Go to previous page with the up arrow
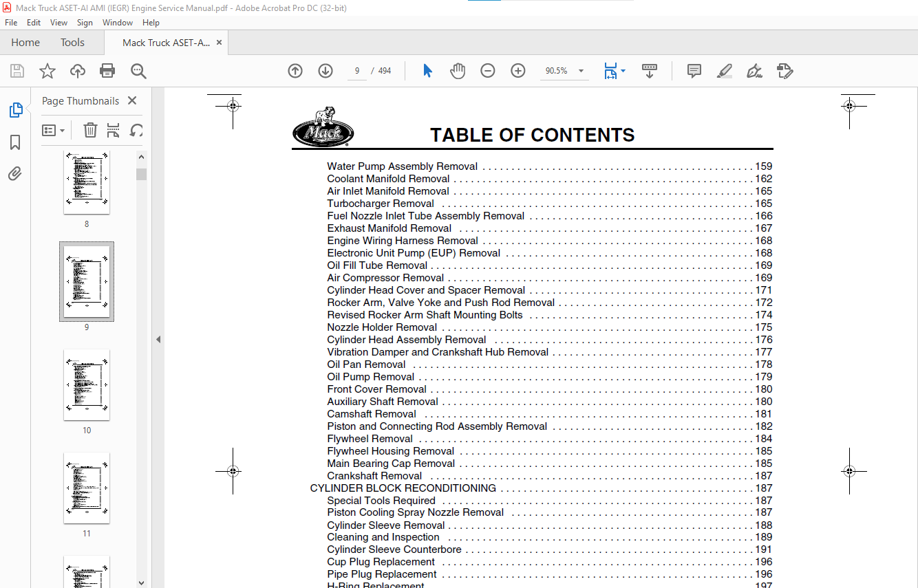The image size is (918, 588). coord(295,71)
